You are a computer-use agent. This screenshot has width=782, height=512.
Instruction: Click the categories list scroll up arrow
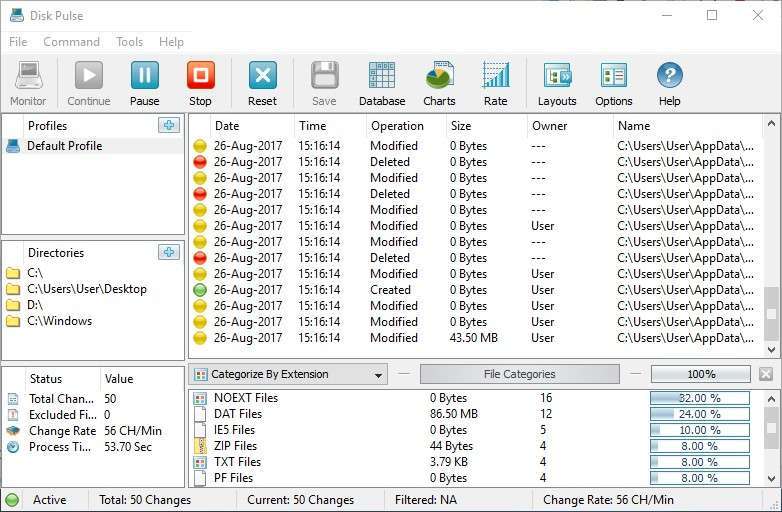tap(771, 399)
